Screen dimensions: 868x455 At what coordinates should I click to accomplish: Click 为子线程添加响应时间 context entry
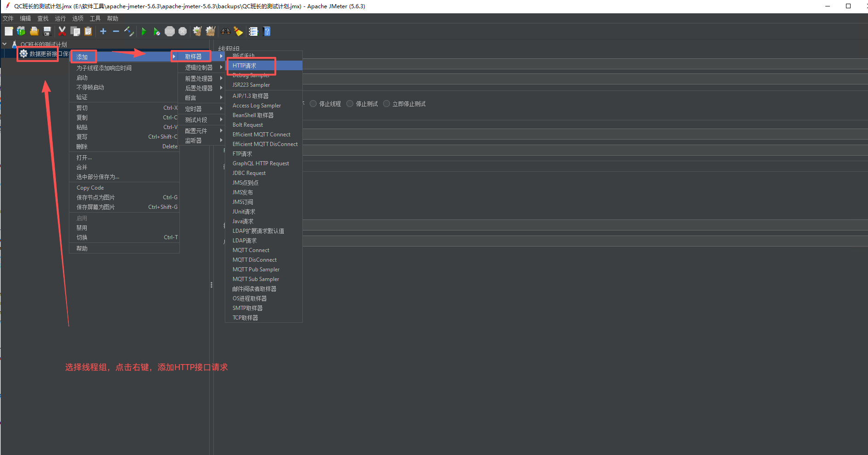coord(124,68)
